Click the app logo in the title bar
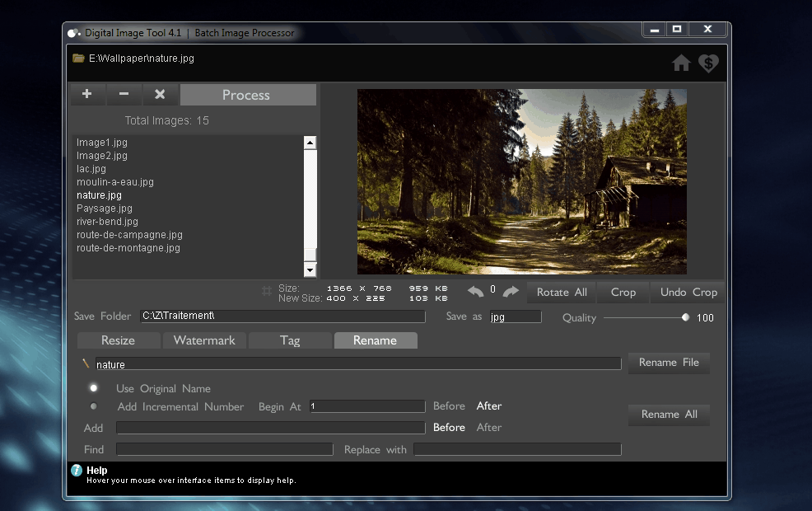The image size is (812, 511). pos(74,33)
